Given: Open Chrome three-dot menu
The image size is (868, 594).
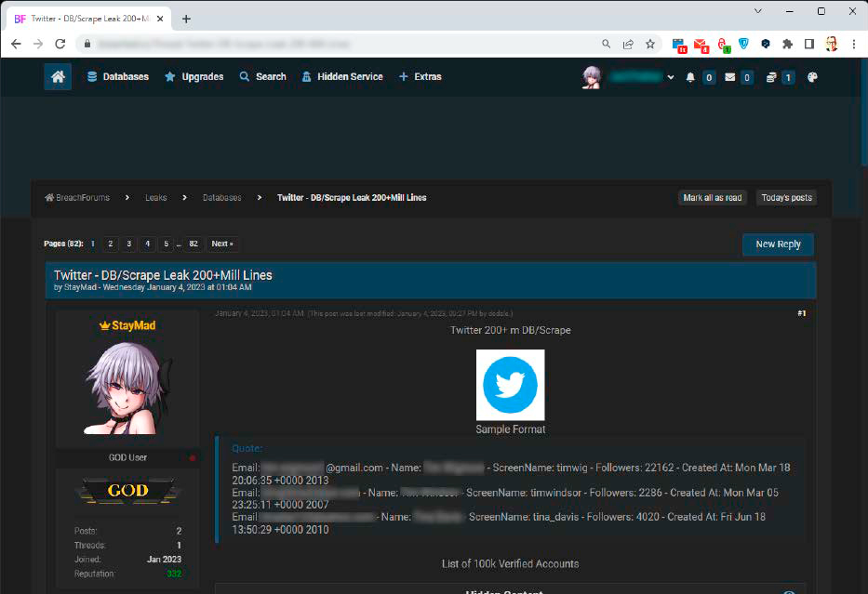Looking at the screenshot, I should point(854,44).
